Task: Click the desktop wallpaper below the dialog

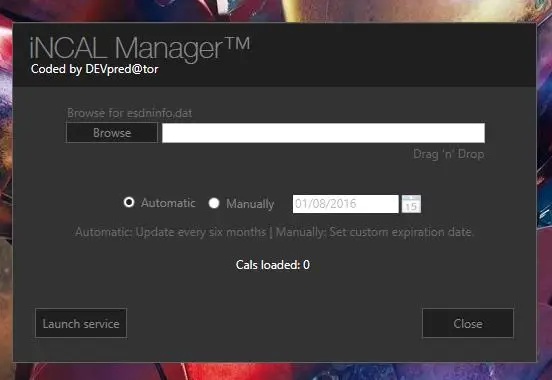Action: tap(276, 371)
